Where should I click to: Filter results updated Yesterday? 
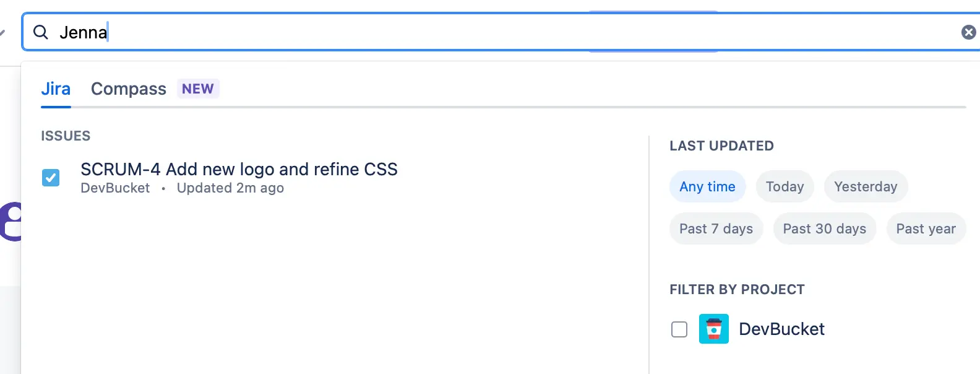coord(865,186)
